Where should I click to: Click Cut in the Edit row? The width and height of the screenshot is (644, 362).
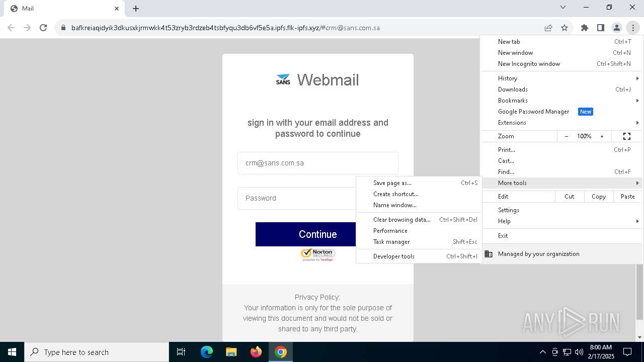tap(570, 197)
